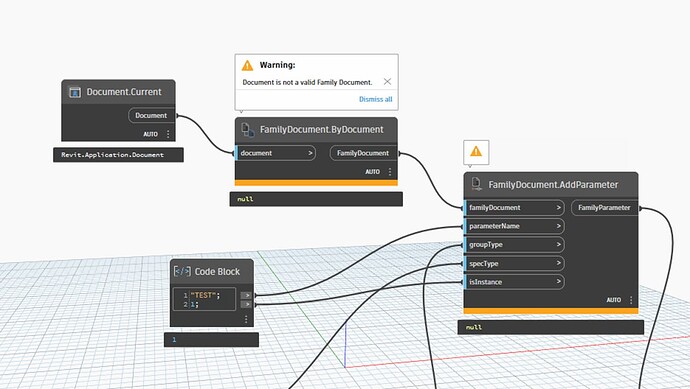The width and height of the screenshot is (690, 389).
Task: Dismiss all warnings link
Action: [x=375, y=99]
